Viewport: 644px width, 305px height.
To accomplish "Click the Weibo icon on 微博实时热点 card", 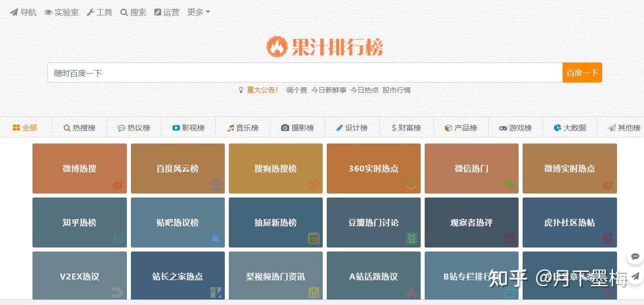I will point(608,185).
